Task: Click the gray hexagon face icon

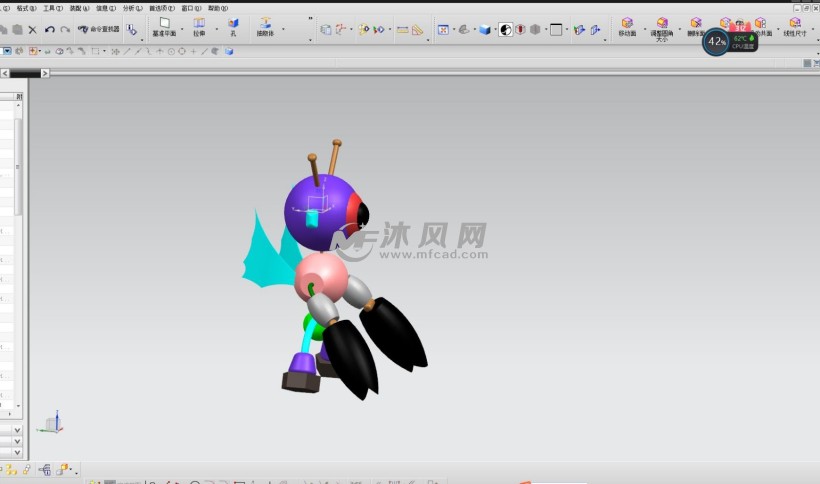Action: [x=535, y=30]
